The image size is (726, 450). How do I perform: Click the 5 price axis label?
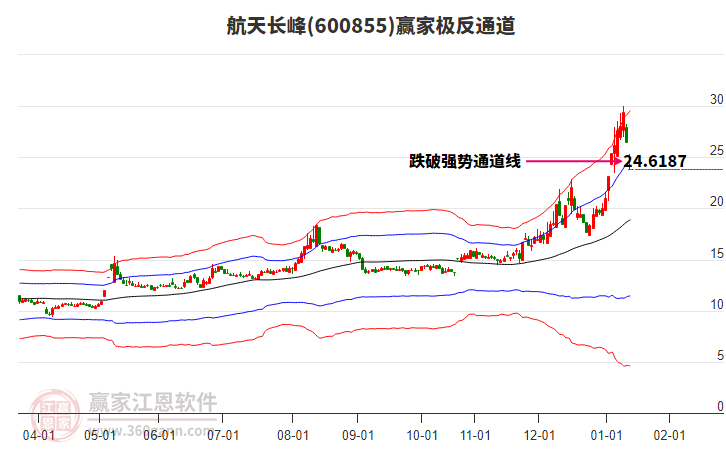click(x=720, y=356)
